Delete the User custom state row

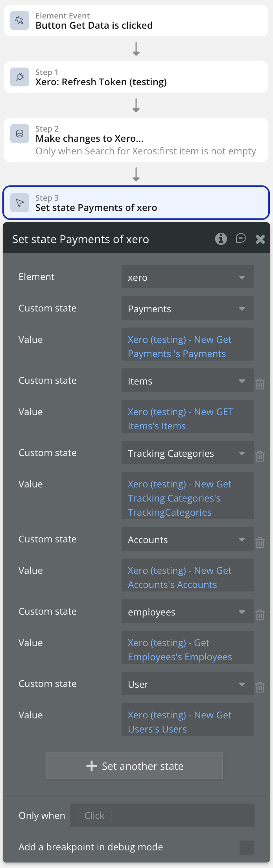(x=260, y=687)
